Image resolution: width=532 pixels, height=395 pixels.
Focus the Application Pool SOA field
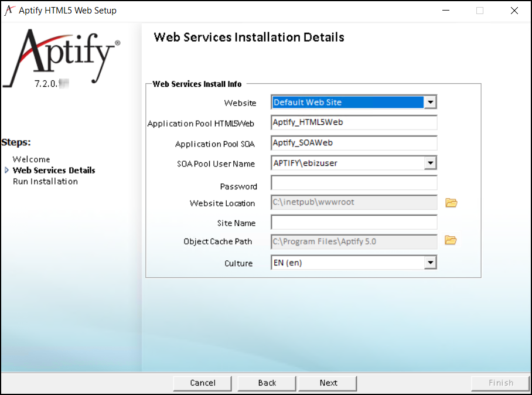pos(354,143)
